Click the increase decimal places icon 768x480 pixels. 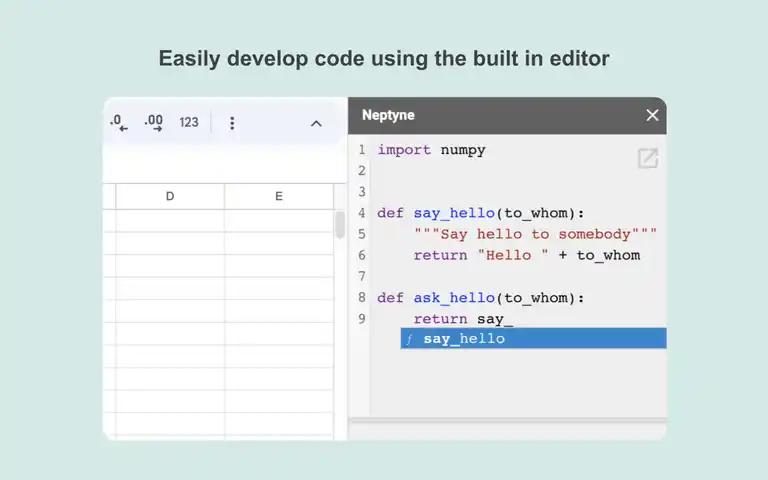154,122
